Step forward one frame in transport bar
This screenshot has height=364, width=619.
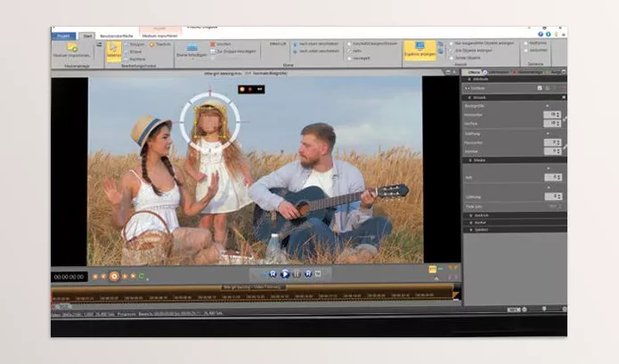[308, 274]
